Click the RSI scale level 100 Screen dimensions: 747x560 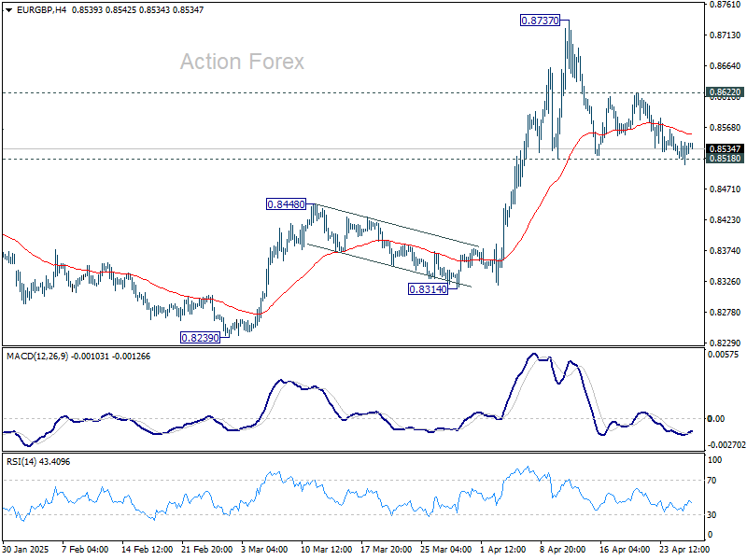tap(714, 460)
